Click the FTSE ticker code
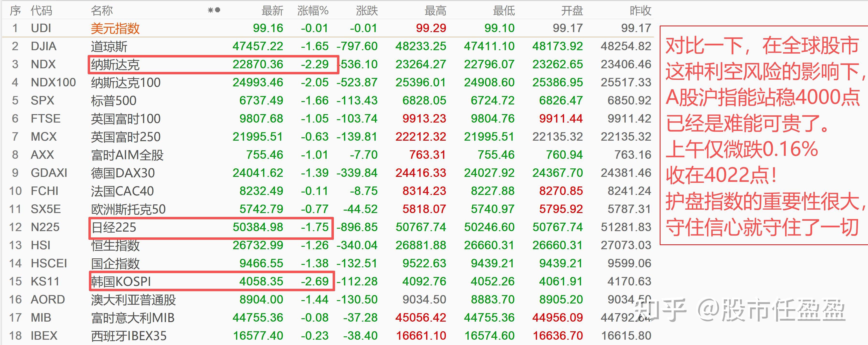The image size is (868, 345). 45,119
